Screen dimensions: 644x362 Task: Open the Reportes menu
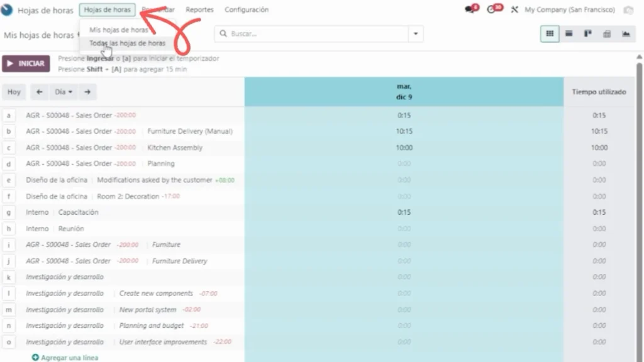(199, 10)
